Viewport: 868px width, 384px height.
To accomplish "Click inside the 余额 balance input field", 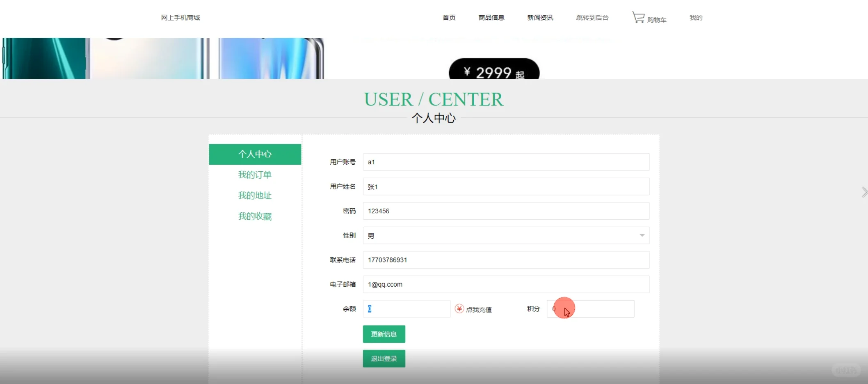I will [x=406, y=308].
